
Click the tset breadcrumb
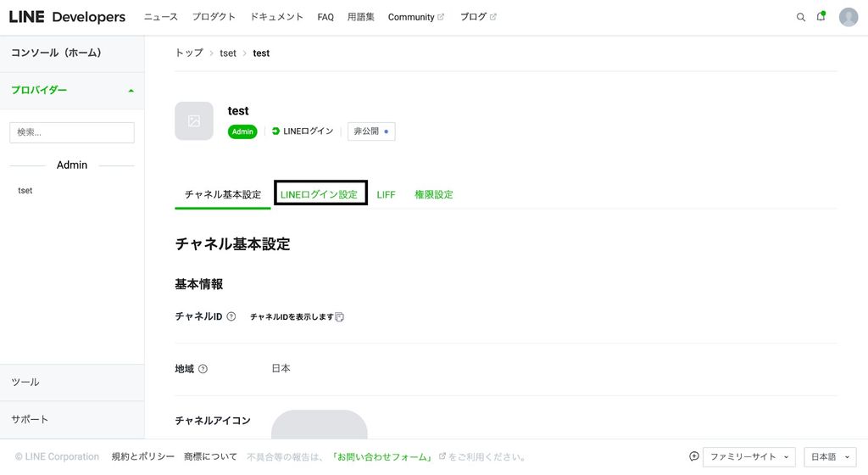227,53
